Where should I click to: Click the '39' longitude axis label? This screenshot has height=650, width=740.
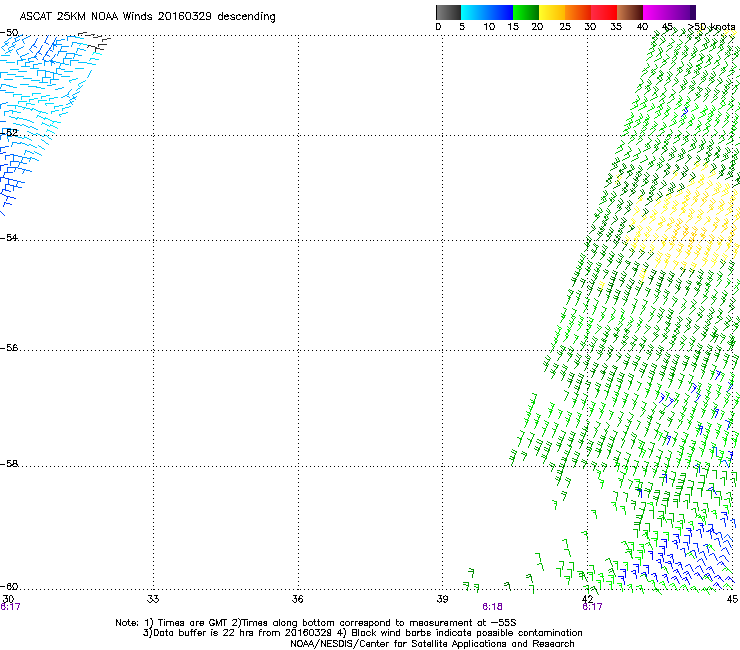click(x=442, y=599)
